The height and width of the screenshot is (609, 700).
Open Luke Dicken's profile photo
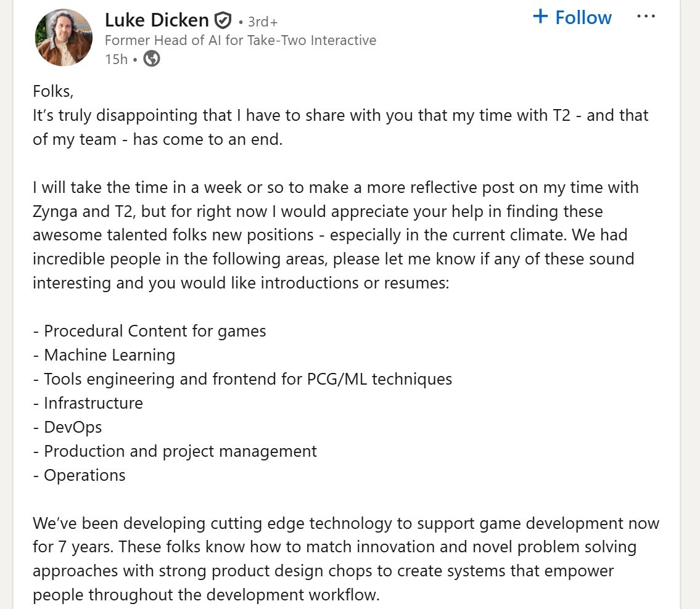click(x=64, y=38)
